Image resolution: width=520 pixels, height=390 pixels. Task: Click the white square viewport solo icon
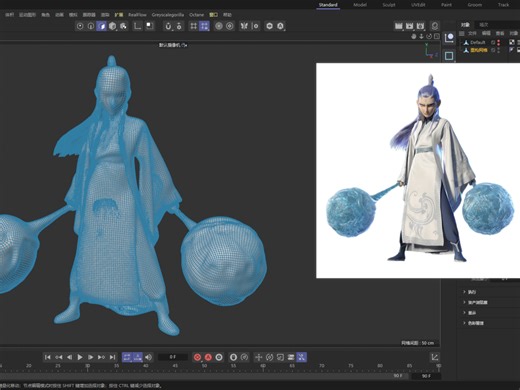pos(150,26)
